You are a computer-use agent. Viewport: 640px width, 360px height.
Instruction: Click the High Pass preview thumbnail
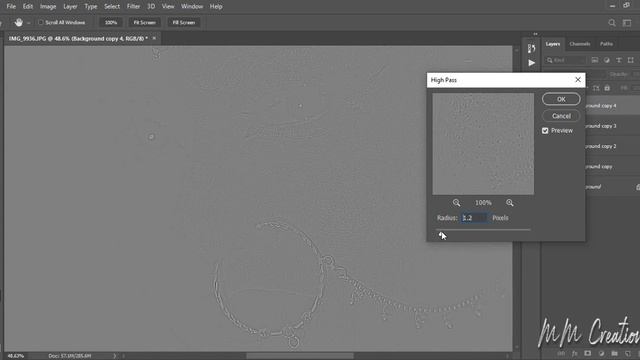(483, 144)
